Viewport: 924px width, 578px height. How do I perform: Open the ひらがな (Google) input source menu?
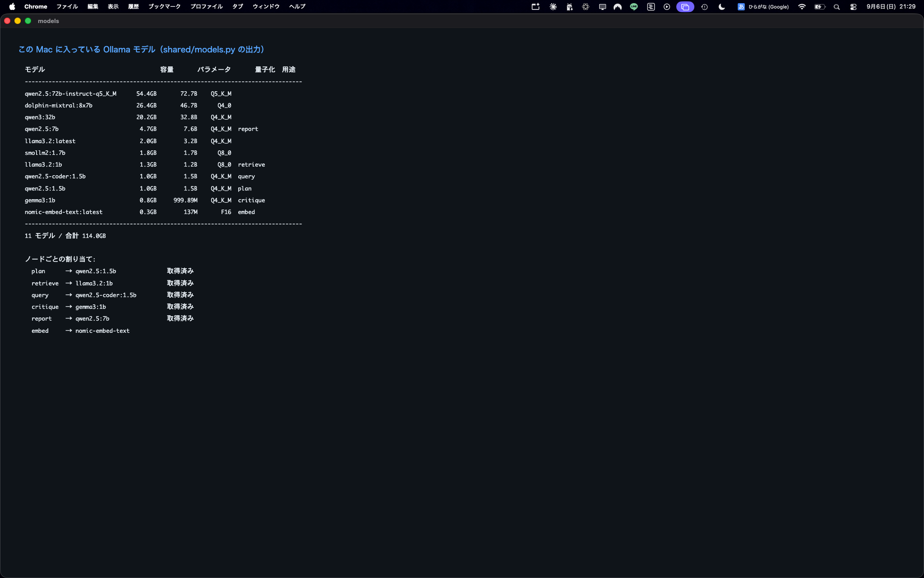[x=763, y=7]
